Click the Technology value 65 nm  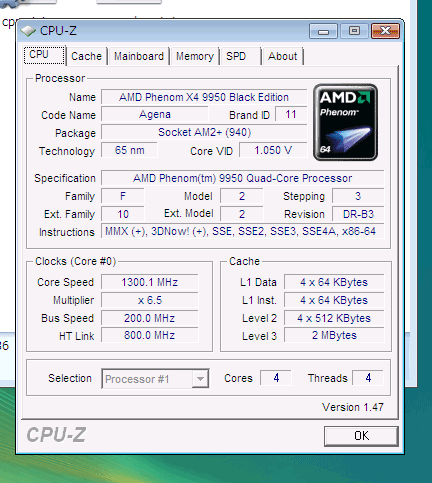(129, 150)
